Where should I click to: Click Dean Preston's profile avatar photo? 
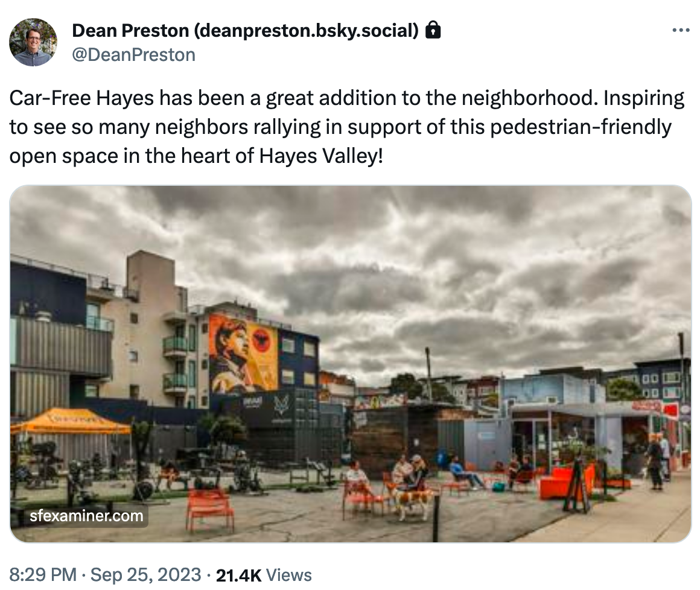pyautogui.click(x=33, y=42)
